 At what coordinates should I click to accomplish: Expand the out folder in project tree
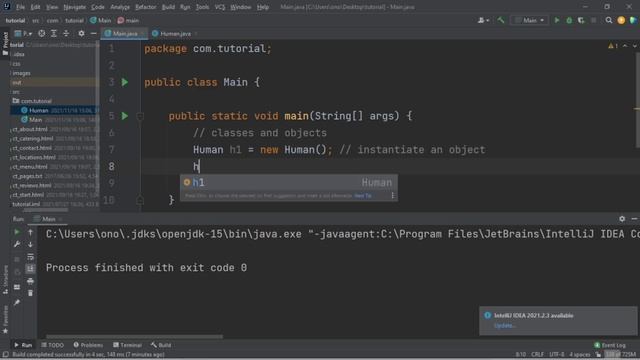17,82
